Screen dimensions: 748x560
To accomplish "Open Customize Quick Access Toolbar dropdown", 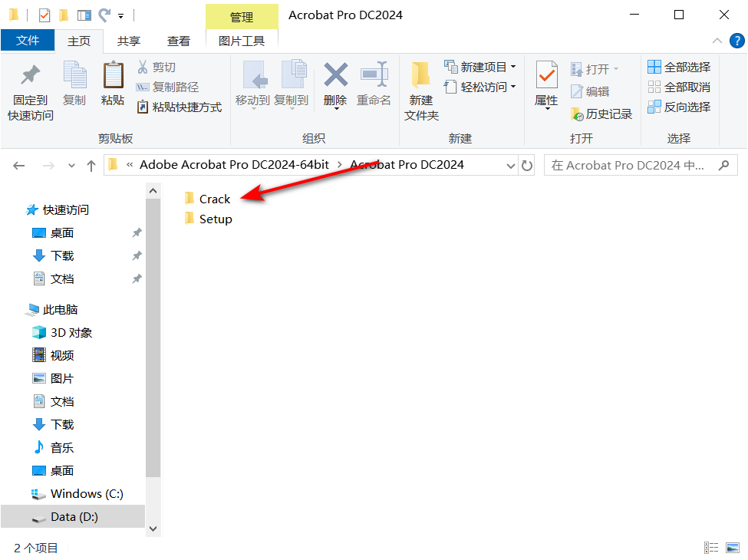I will (121, 16).
